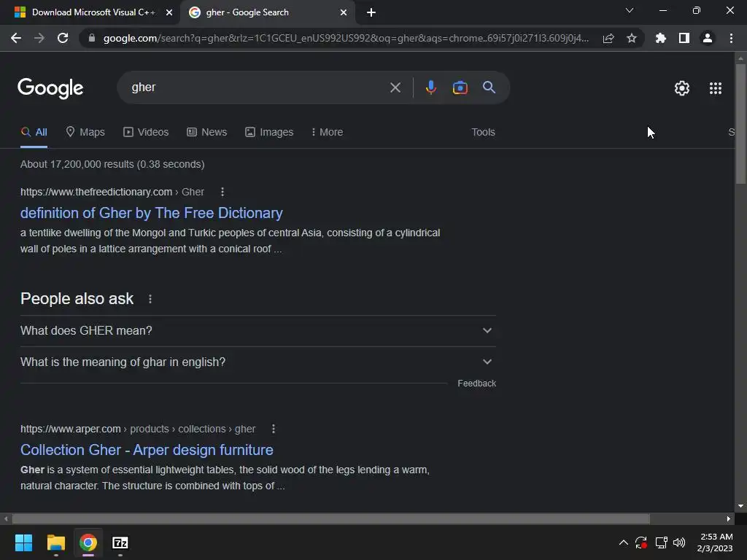Click the vertical scrollbar thumb
747x560 pixels.
(x=740, y=123)
